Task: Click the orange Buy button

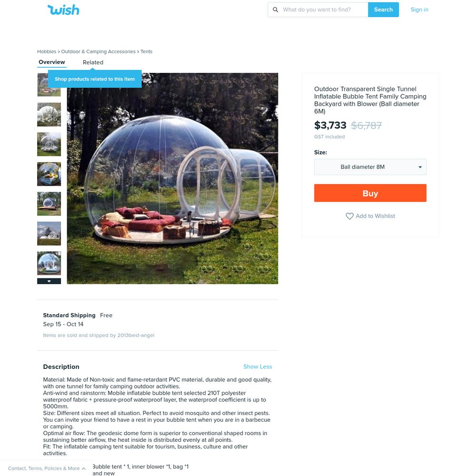Action: pos(370,193)
